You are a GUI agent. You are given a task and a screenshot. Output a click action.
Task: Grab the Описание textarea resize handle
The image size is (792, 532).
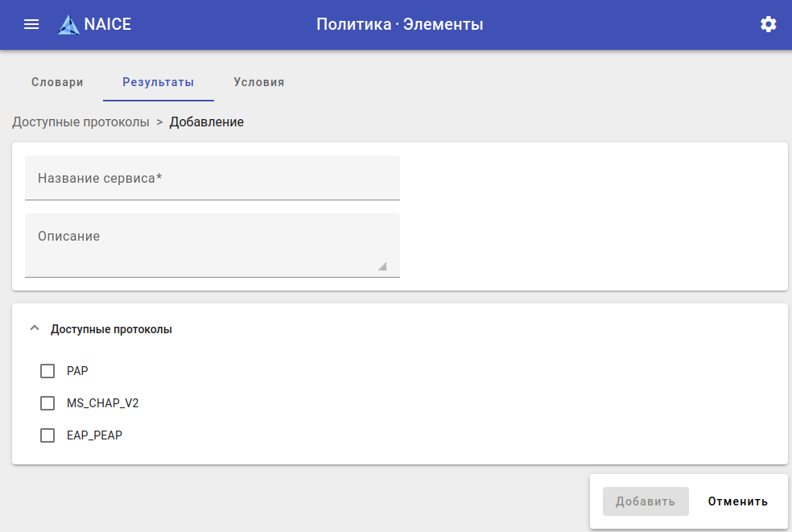pos(382,266)
